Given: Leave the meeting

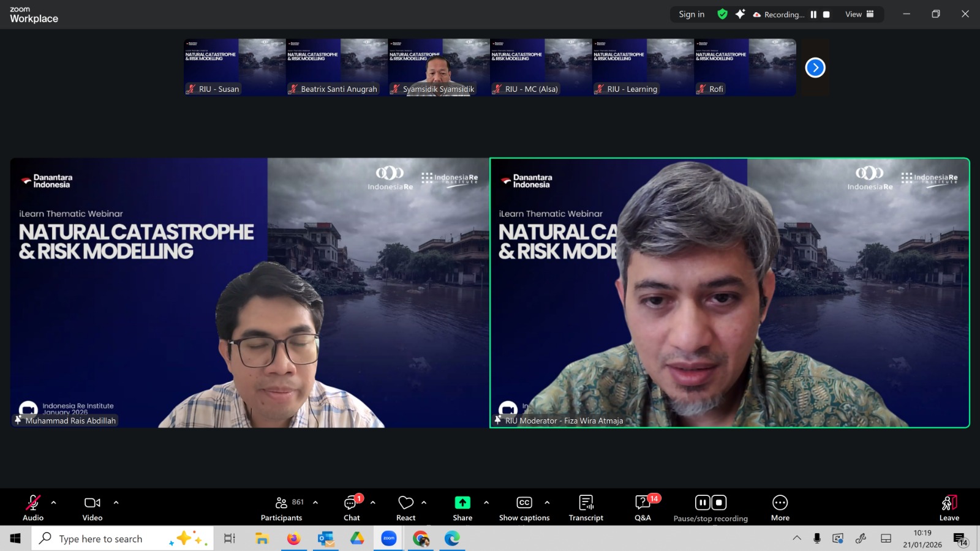Looking at the screenshot, I should (x=949, y=508).
